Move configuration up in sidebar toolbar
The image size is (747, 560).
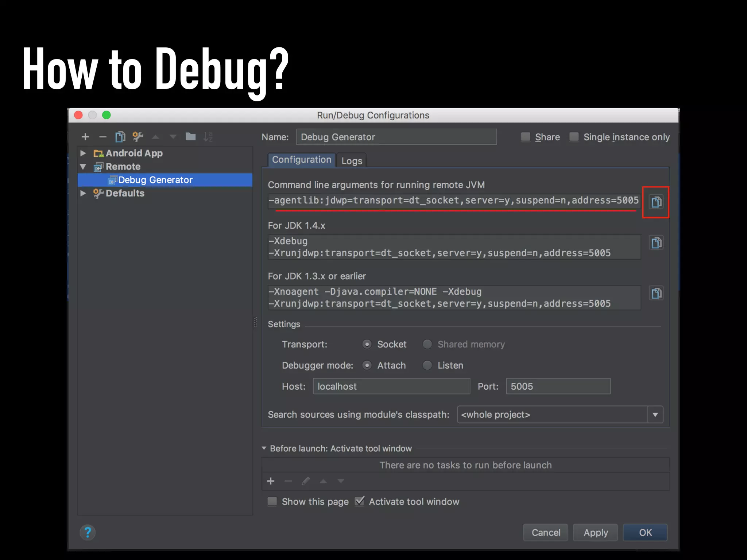coord(156,137)
